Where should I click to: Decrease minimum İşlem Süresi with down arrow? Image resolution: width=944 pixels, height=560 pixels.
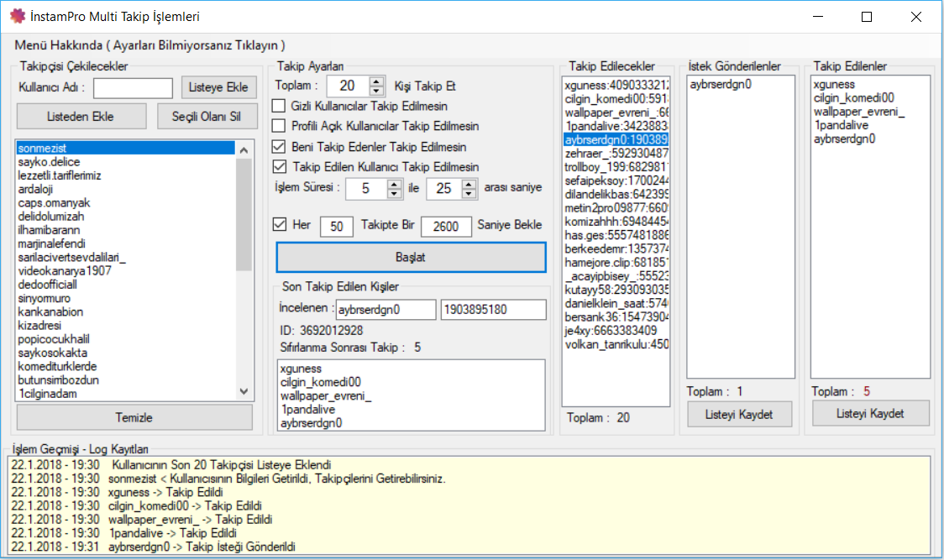pyautogui.click(x=395, y=194)
